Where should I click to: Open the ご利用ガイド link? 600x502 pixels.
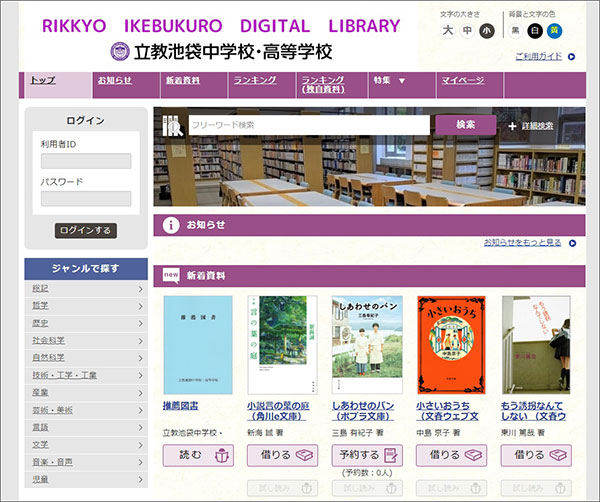coord(539,57)
